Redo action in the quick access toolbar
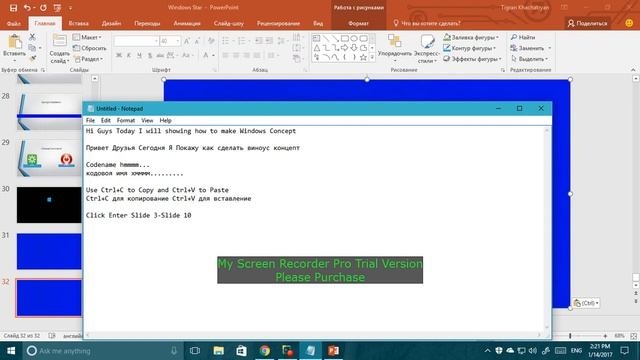This screenshot has width=640, height=360. pos(43,8)
